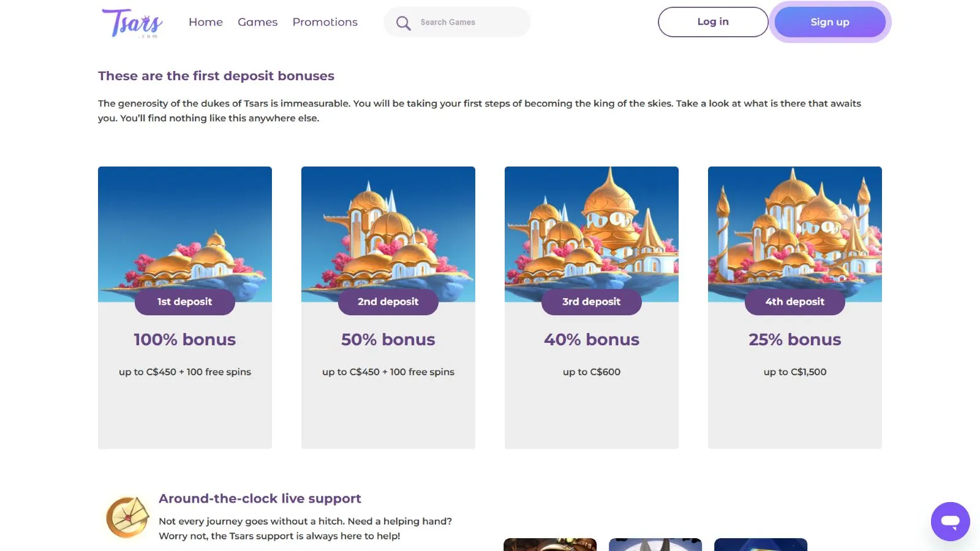Select the 3rd deposit badge

click(x=592, y=302)
